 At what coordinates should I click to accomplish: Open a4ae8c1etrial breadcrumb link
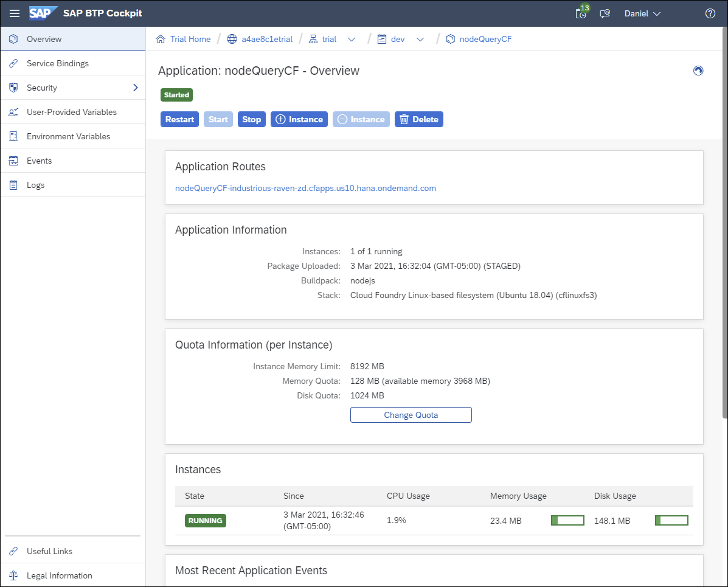267,39
